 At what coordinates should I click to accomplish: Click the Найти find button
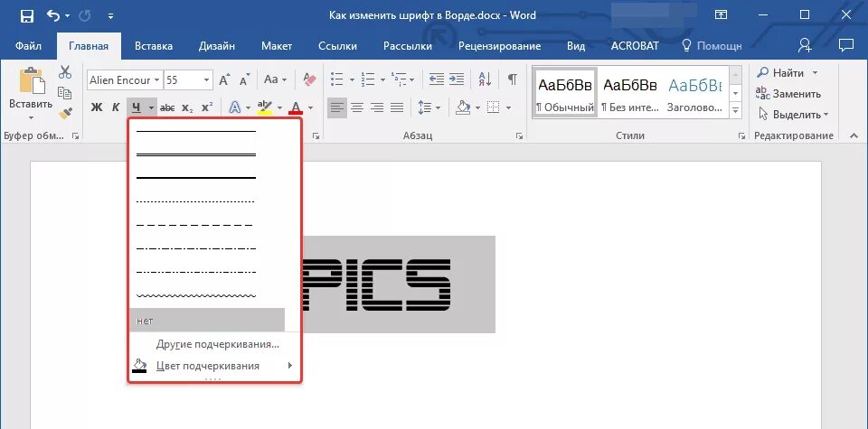click(782, 73)
